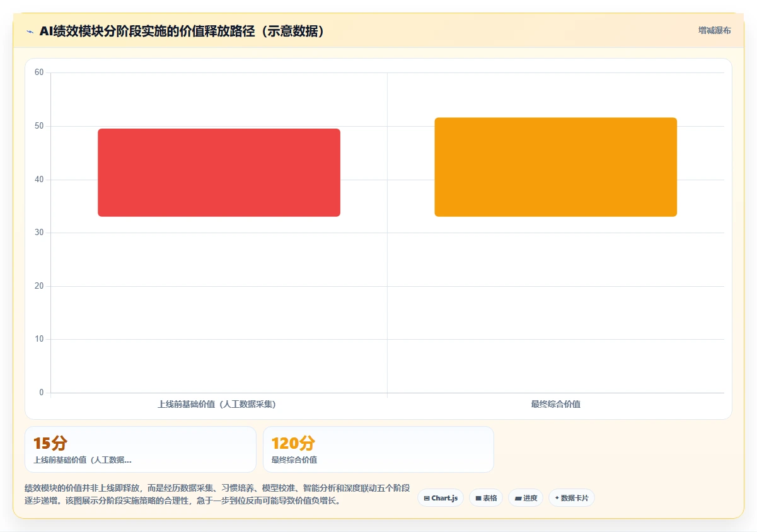Image resolution: width=757 pixels, height=532 pixels.
Task: Click the 增减瀑布 label in header
Action: pyautogui.click(x=714, y=30)
